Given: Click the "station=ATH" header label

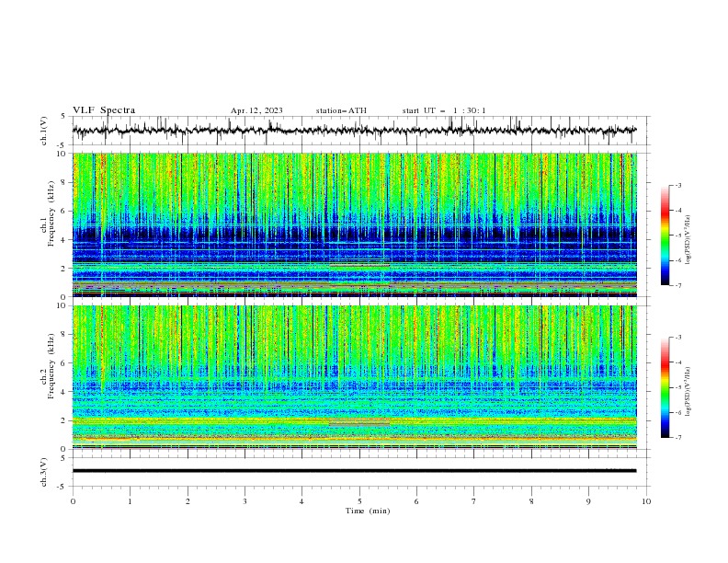Looking at the screenshot, I should (341, 110).
